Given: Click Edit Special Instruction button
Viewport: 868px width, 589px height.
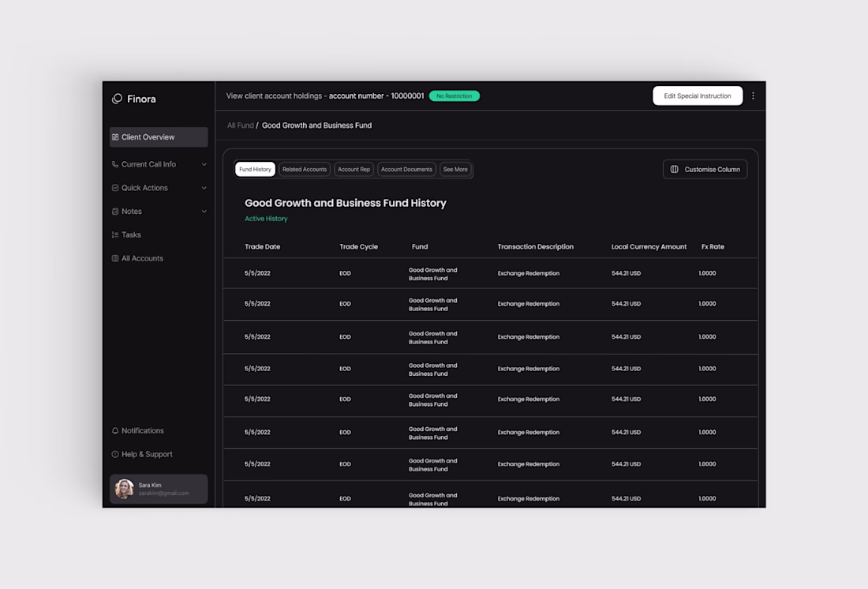Looking at the screenshot, I should 698,96.
